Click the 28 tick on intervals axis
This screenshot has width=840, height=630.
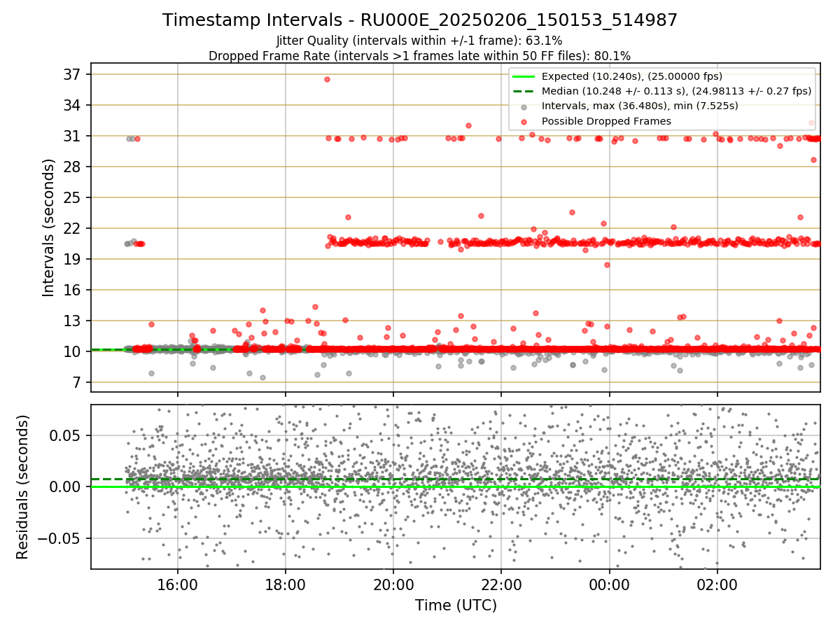pyautogui.click(x=73, y=167)
